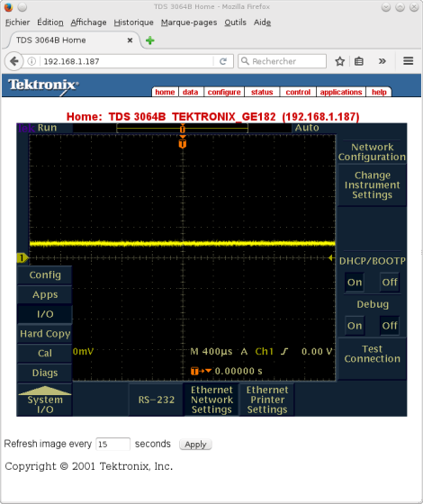Click the M 400µs timebase readout

pos(211,351)
